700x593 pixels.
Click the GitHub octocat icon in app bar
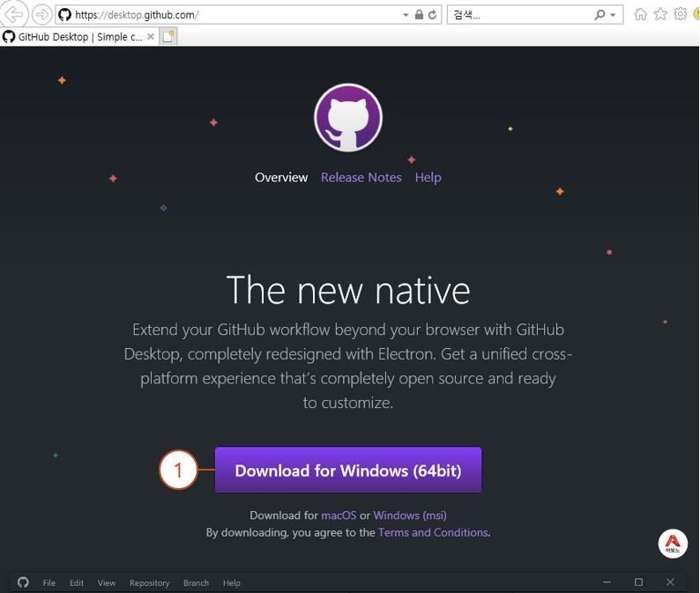[x=23, y=582]
